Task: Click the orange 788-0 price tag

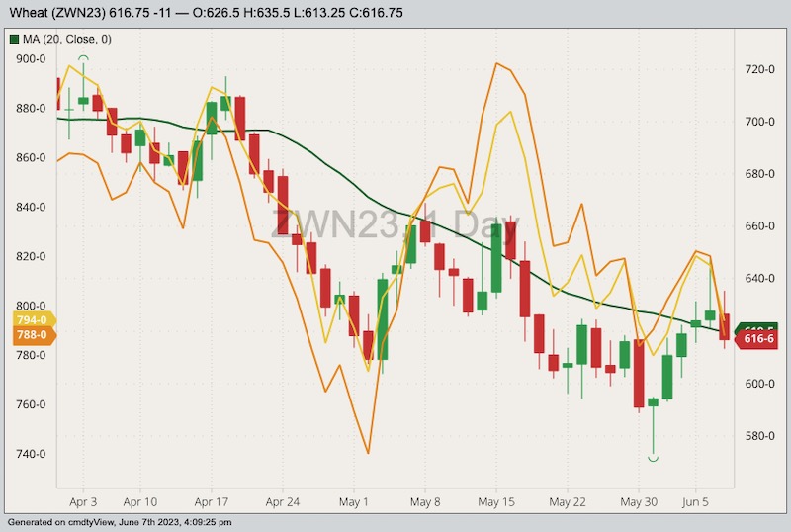Action: pos(27,336)
